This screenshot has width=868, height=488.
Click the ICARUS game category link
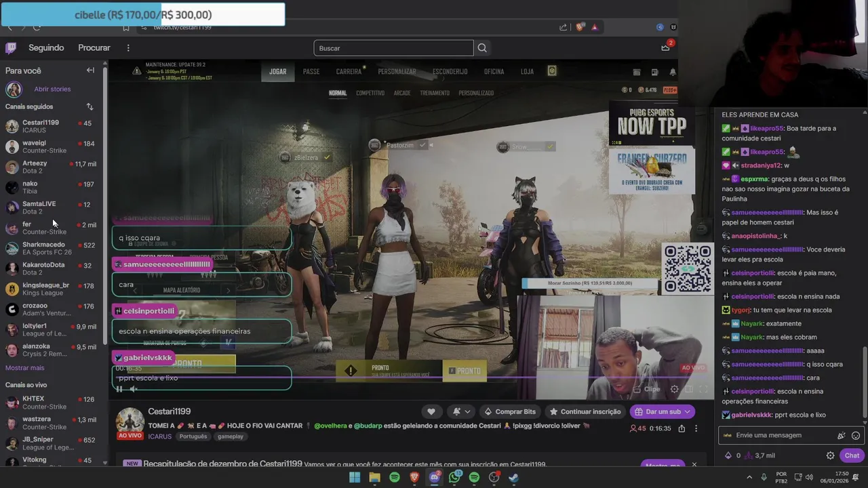coord(159,436)
